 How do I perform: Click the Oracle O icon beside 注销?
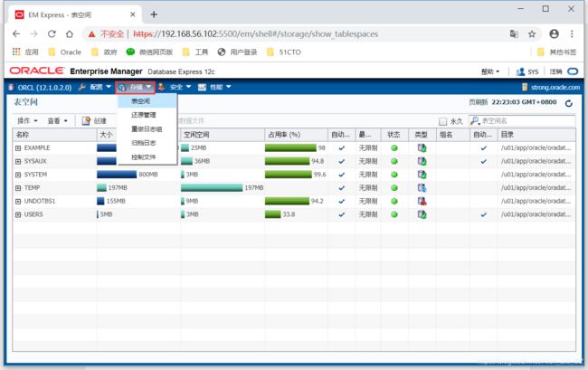[573, 71]
